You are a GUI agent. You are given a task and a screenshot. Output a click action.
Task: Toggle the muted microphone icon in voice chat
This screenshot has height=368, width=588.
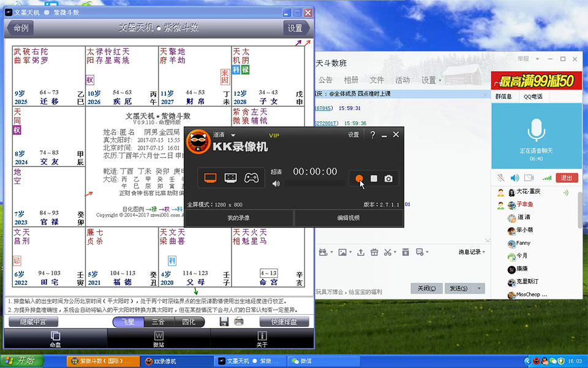500,178
